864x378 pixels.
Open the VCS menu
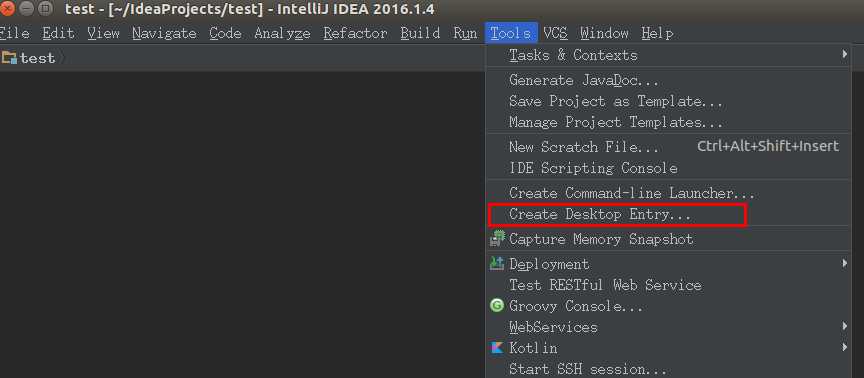pyautogui.click(x=555, y=33)
